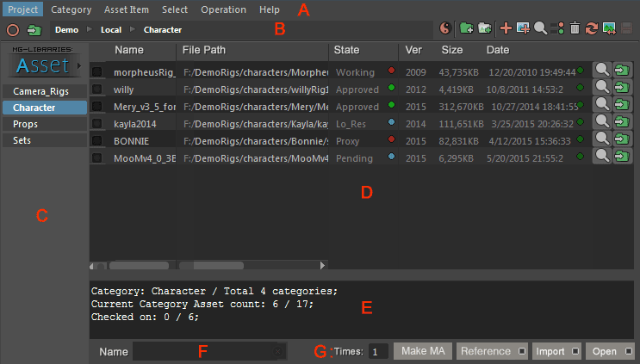Click the greyed save disk icon
This screenshot has height=364, width=640.
(626, 28)
